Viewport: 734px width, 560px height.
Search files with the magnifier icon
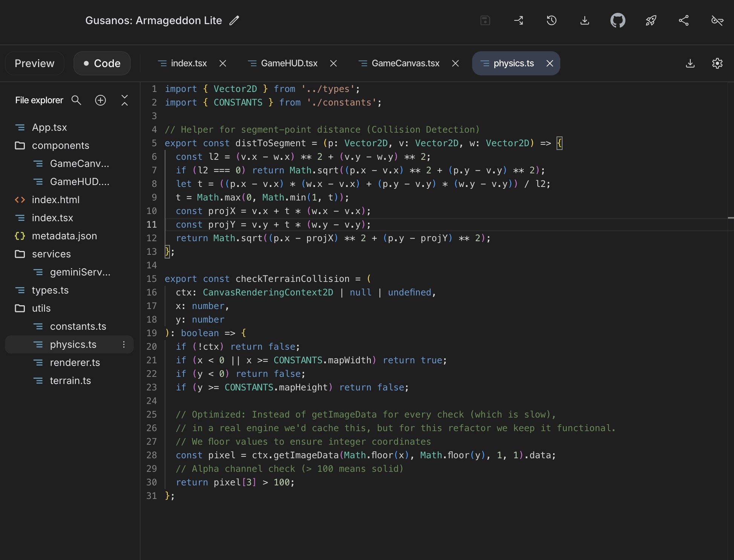(76, 100)
